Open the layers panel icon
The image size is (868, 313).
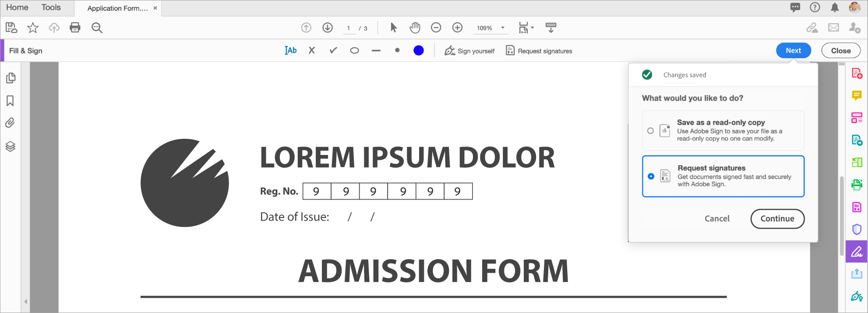coord(10,146)
